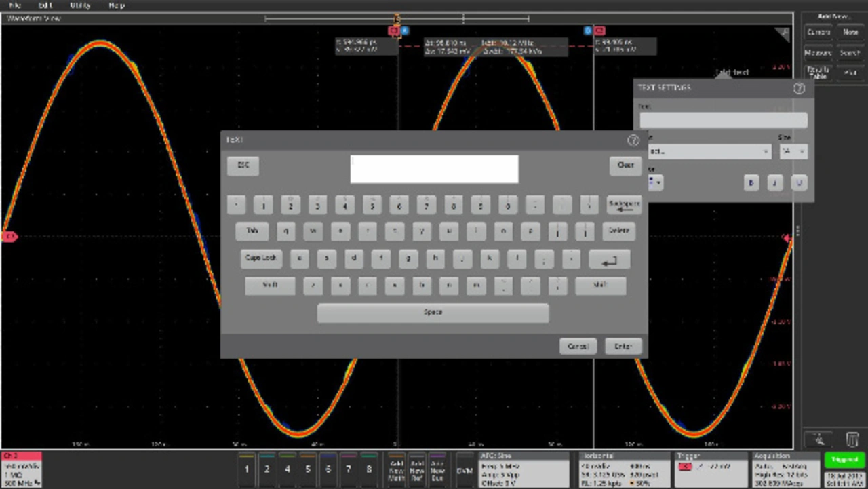Click Enter at bottom of keyboard dialog
This screenshot has width=868, height=489.
pyautogui.click(x=623, y=346)
